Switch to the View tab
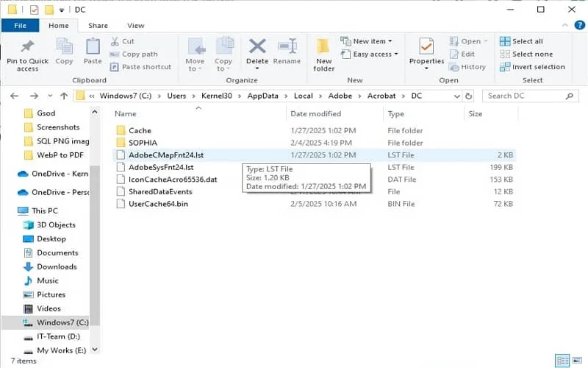 click(135, 26)
